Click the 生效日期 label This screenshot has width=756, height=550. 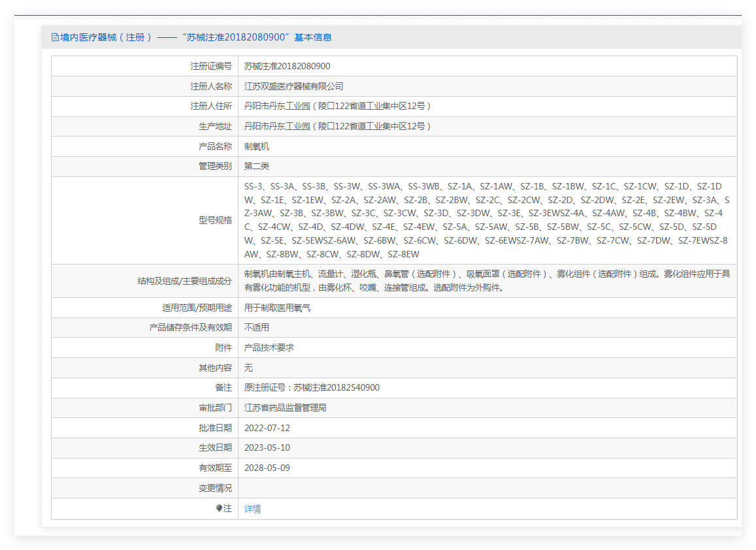coord(216,448)
